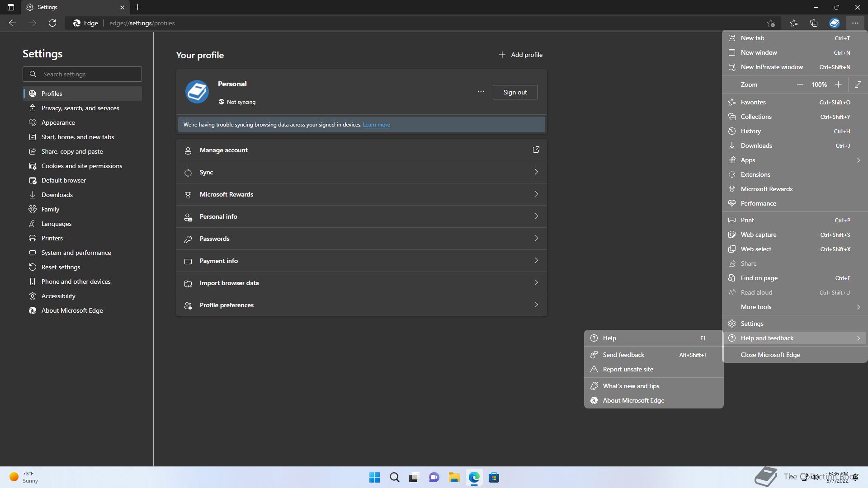The image size is (868, 488).
Task: Open Appearance settings section
Action: (82, 122)
